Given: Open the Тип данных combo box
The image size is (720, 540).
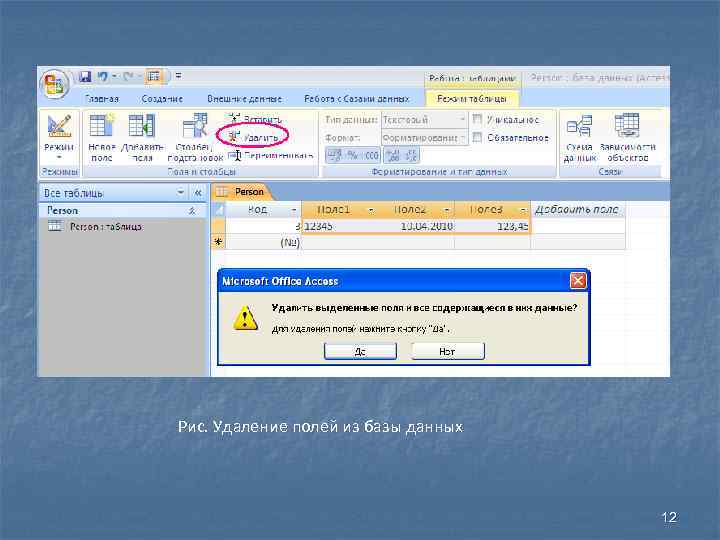Looking at the screenshot, I should [423, 119].
